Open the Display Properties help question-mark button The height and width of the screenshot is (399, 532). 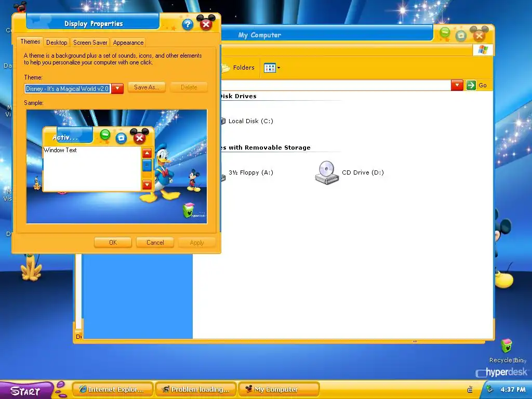pos(188,24)
